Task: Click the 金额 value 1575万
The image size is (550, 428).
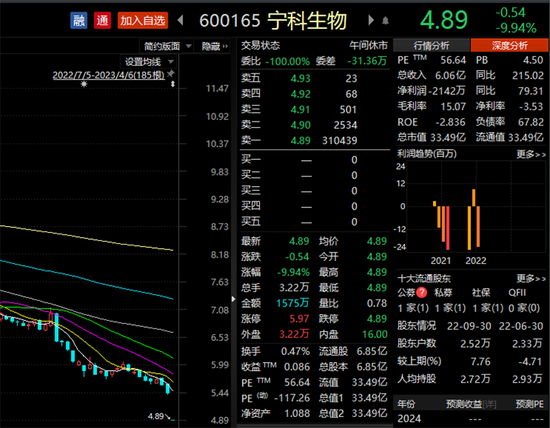Action: coord(293,303)
